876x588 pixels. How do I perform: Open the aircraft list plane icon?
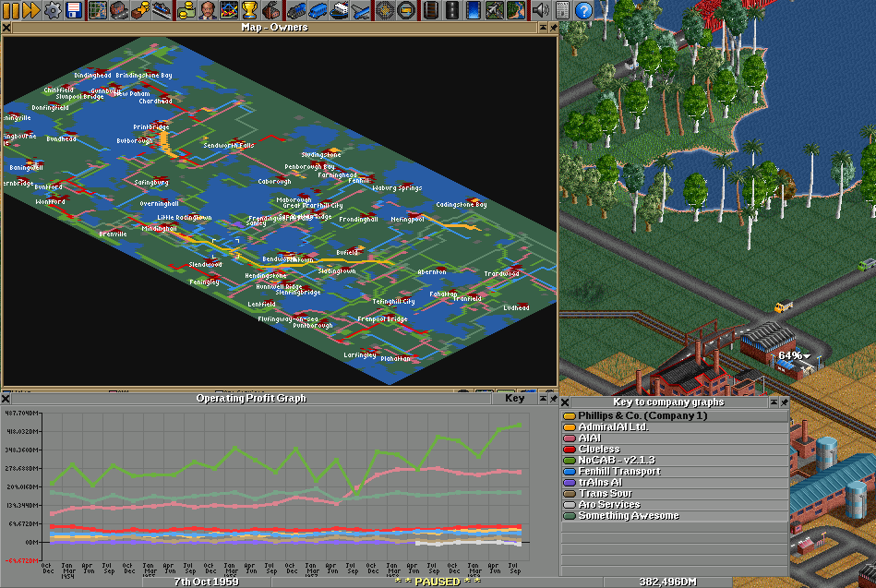pyautogui.click(x=359, y=10)
